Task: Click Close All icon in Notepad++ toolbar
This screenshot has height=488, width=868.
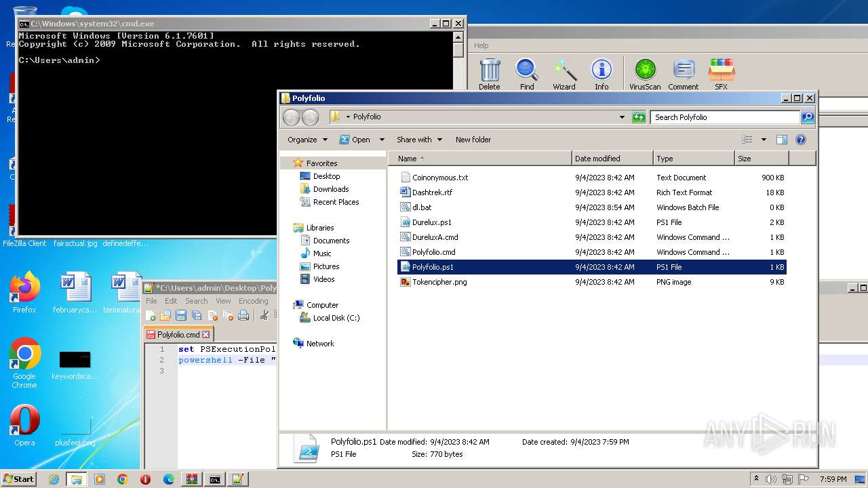Action: point(228,315)
